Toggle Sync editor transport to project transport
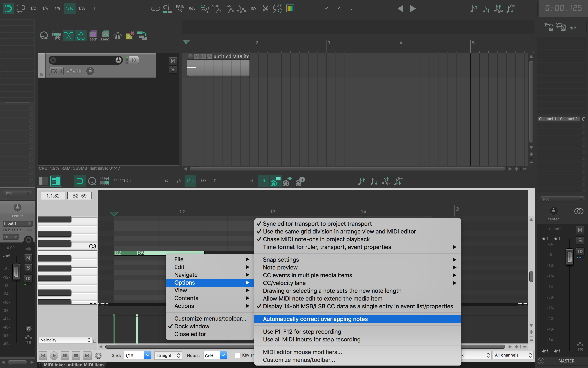 pyautogui.click(x=358, y=224)
